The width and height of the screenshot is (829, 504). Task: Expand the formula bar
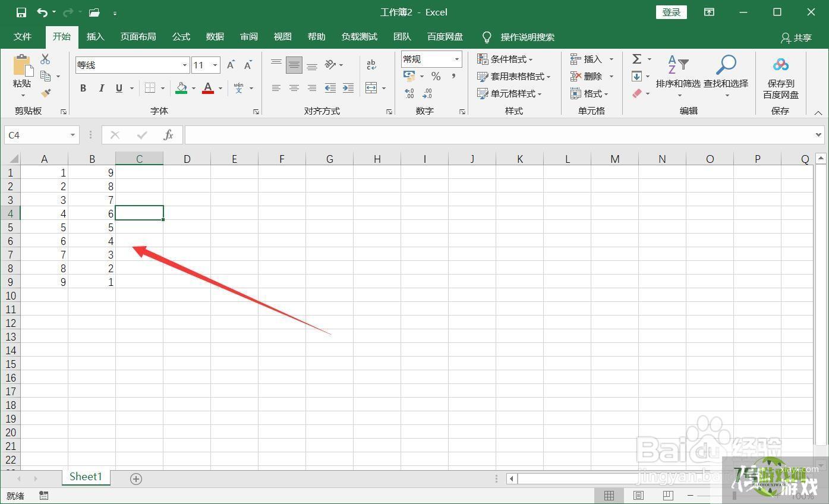point(818,135)
